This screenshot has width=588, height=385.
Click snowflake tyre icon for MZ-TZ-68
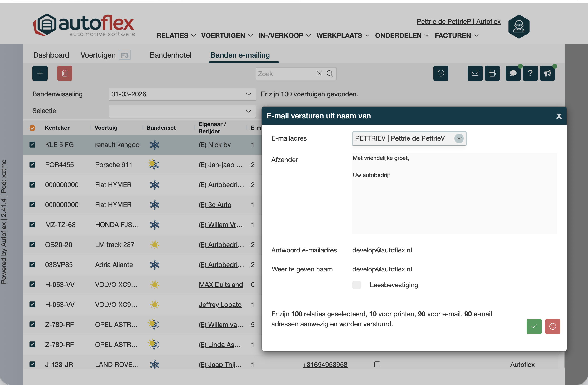coord(155,225)
